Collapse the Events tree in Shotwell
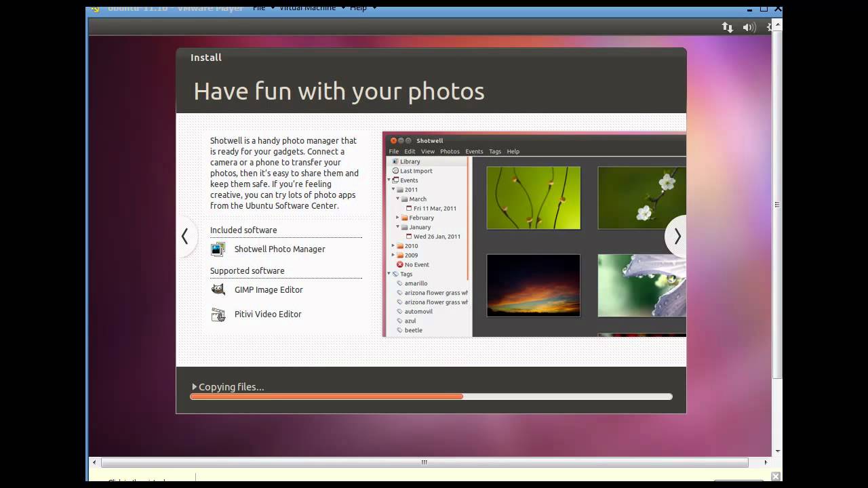 389,180
